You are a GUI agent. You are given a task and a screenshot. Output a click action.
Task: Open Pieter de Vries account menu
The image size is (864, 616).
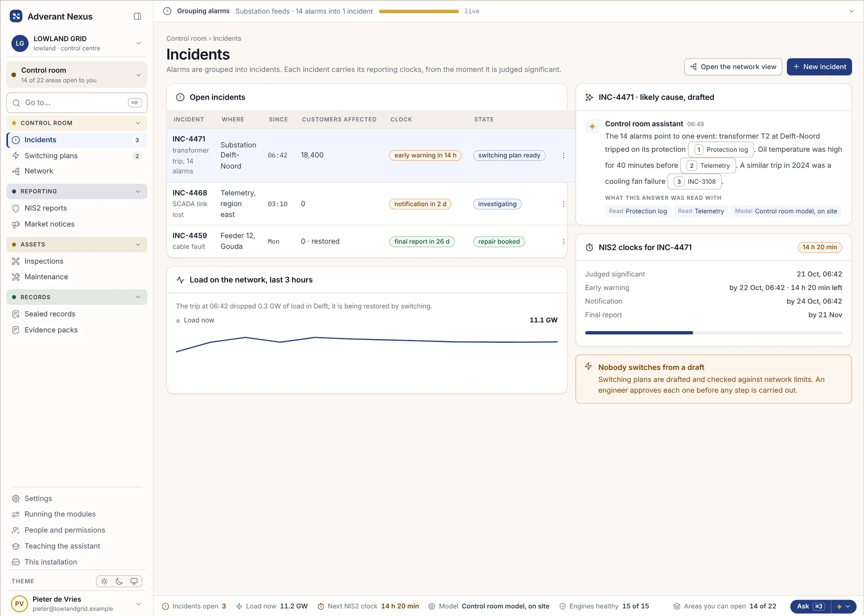click(x=77, y=604)
